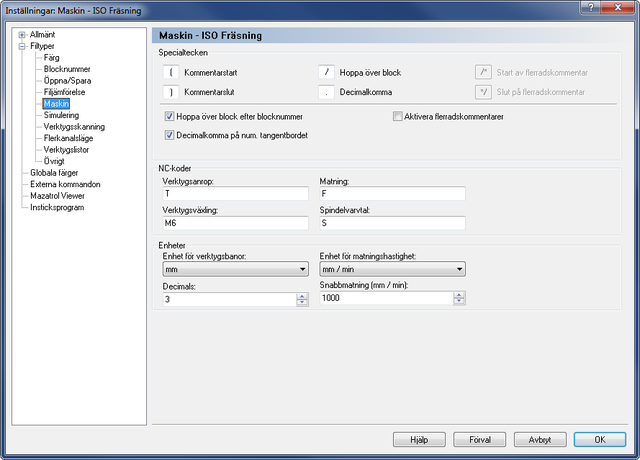Click the Avbryt button
This screenshot has height=460, width=640.
pos(540,440)
